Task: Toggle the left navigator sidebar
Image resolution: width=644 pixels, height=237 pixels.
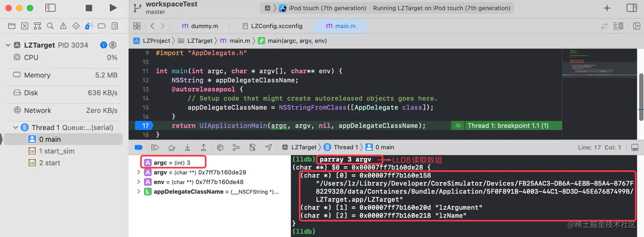Action: pos(50,8)
